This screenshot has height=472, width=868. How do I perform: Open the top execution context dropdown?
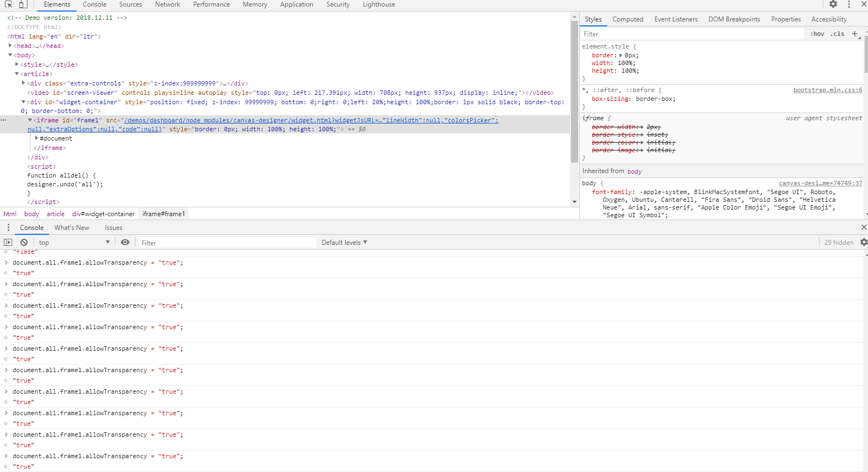(74, 243)
